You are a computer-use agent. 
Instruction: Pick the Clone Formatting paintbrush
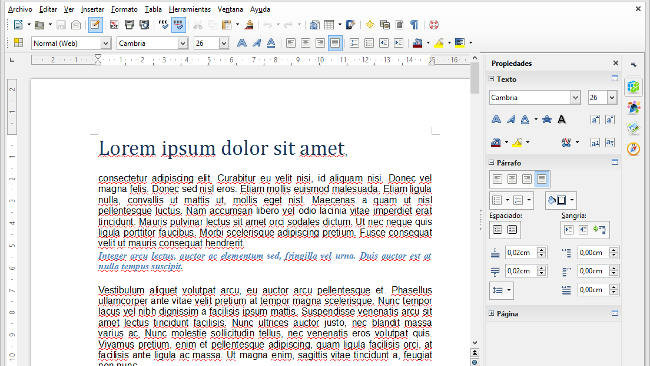tap(249, 25)
